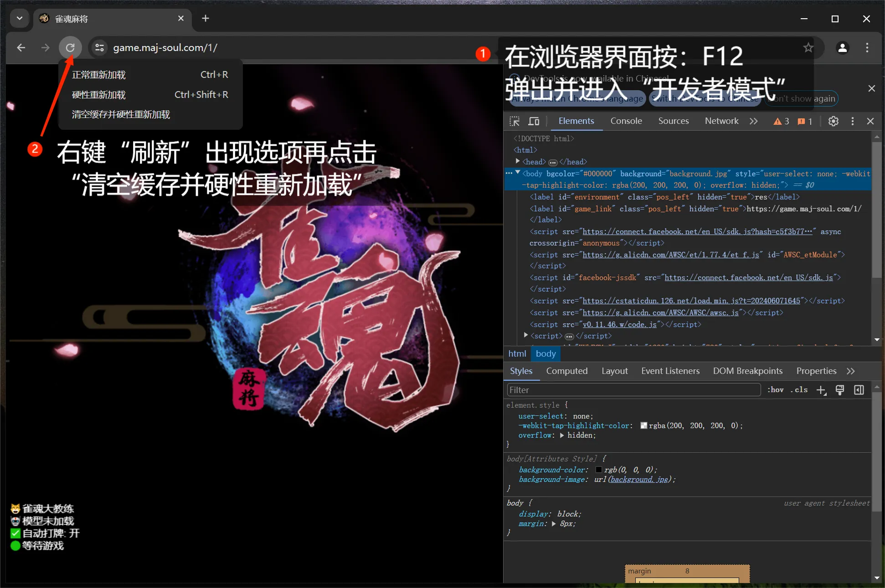Expand the collapsed script element node
885x588 pixels.
(526, 335)
